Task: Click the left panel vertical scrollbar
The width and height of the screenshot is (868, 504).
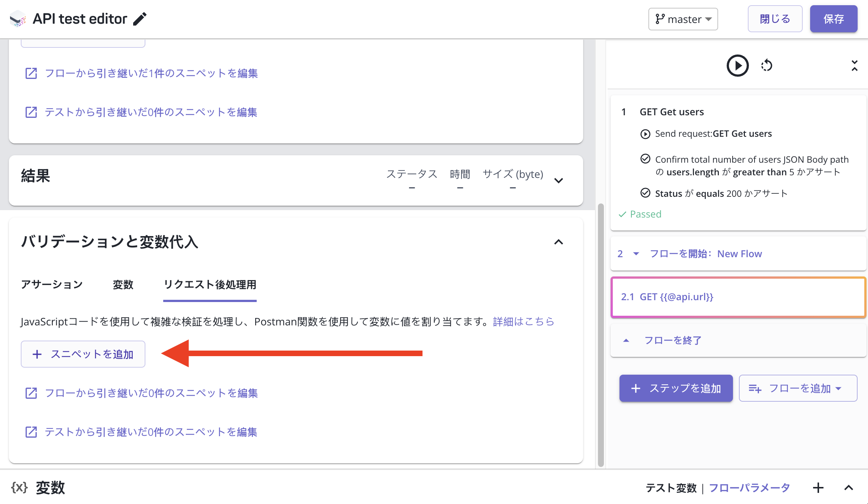Action: point(601,335)
